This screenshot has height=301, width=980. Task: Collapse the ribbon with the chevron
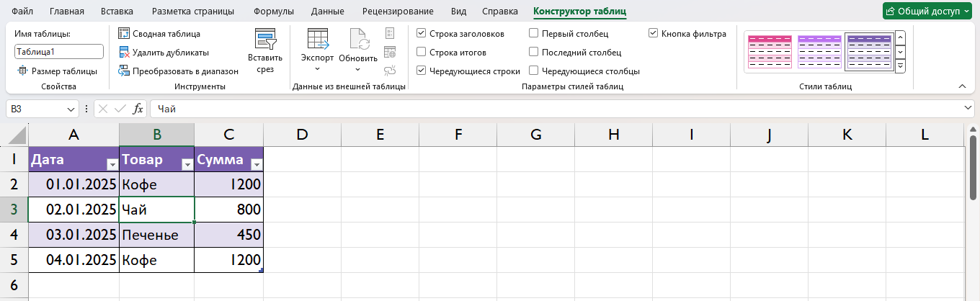[962, 86]
